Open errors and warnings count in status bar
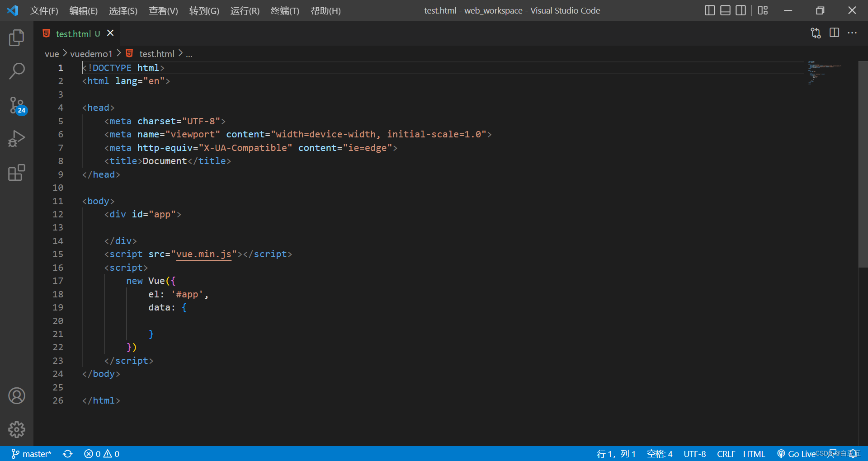 [x=102, y=454]
